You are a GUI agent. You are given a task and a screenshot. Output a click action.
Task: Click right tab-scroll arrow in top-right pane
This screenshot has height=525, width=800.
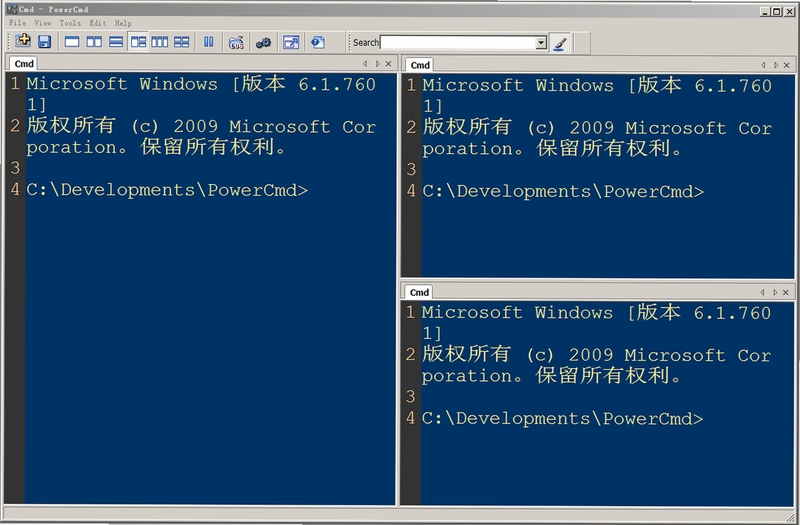click(776, 65)
